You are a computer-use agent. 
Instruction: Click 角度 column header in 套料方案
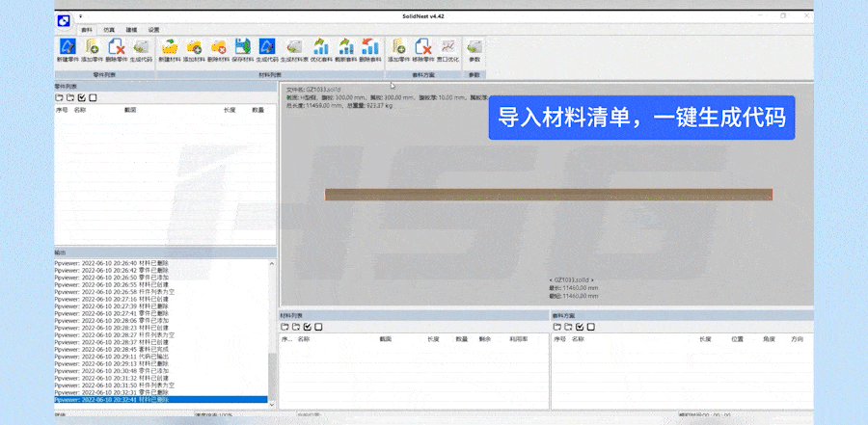coord(769,339)
